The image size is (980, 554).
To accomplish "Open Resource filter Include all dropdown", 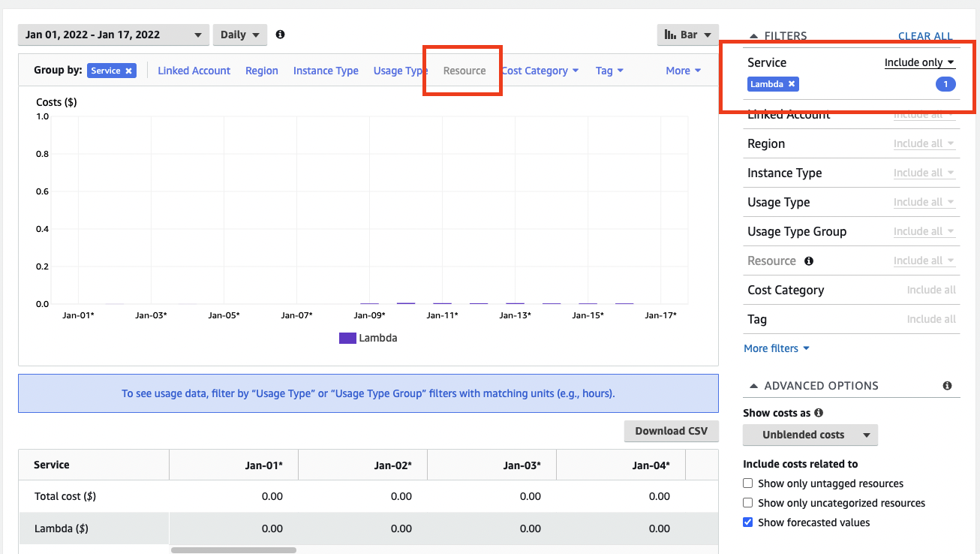I will tap(924, 260).
